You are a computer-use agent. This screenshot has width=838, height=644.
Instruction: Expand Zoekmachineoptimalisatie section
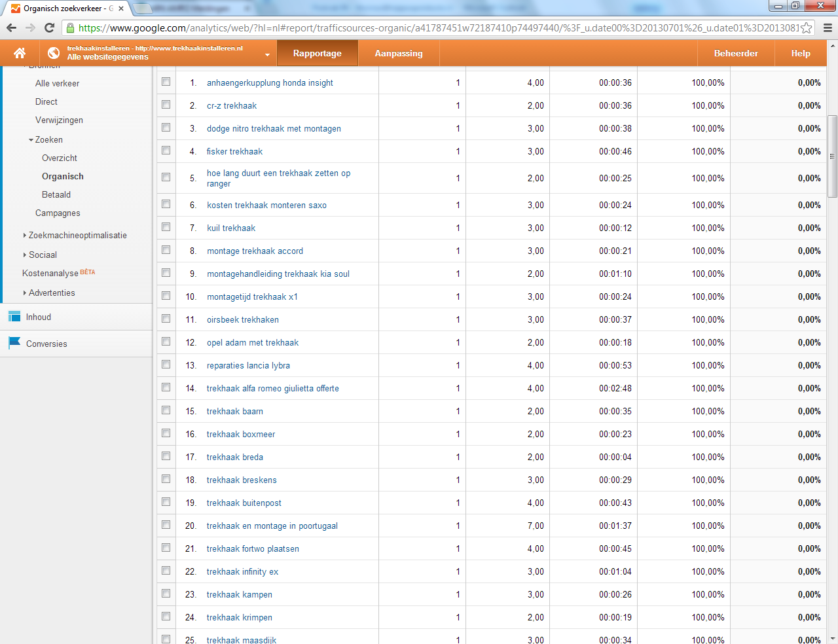[25, 236]
